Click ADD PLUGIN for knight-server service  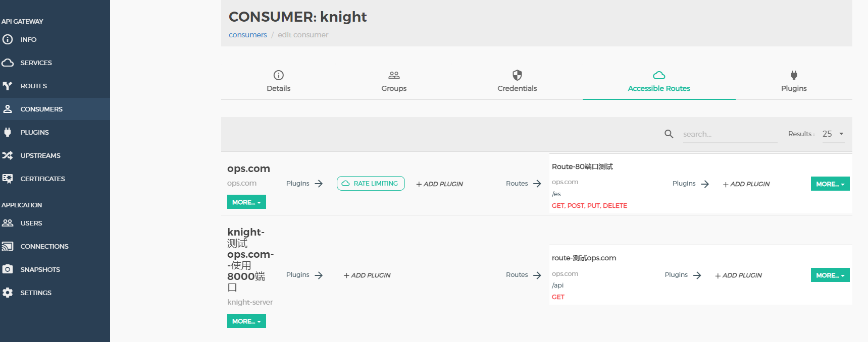pos(367,275)
